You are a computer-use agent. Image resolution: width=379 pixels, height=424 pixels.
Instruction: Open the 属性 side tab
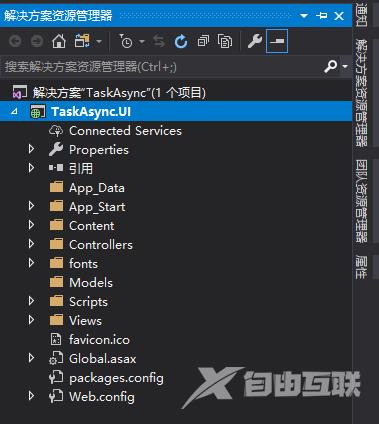pos(361,267)
